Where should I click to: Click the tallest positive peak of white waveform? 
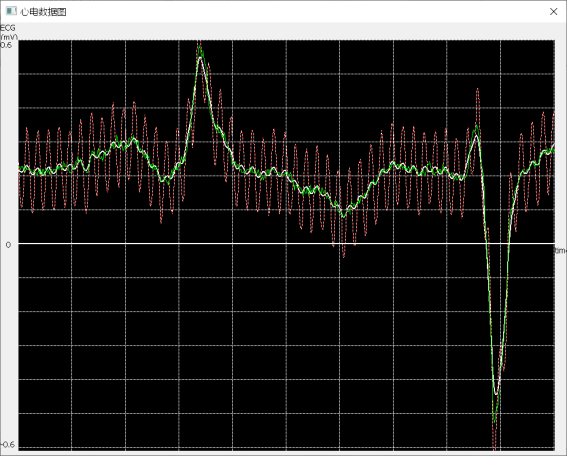click(201, 58)
